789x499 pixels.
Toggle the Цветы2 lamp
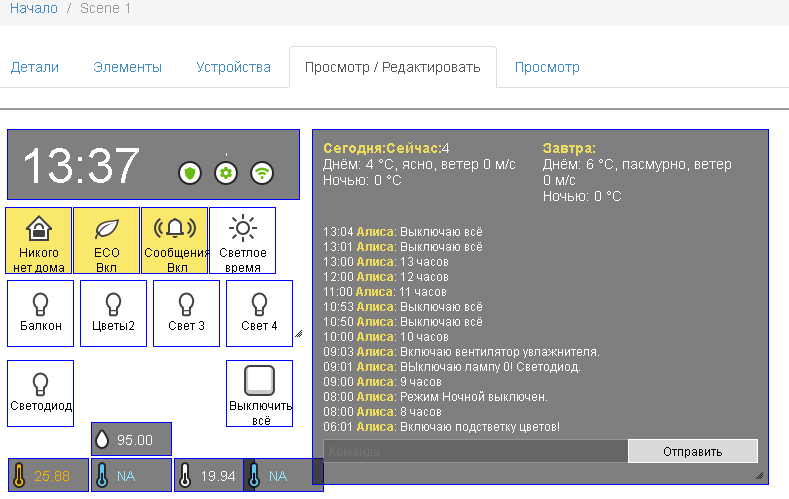point(113,313)
